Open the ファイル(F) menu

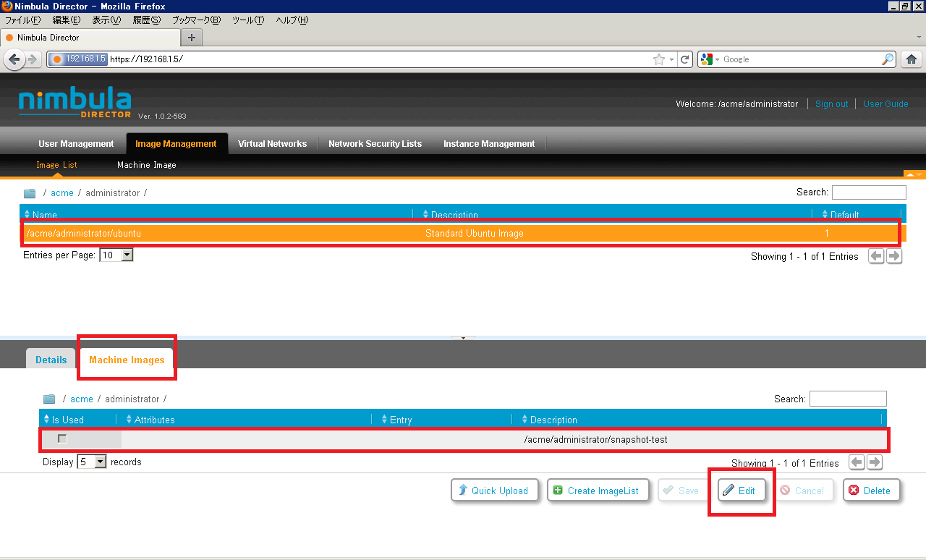pos(22,20)
